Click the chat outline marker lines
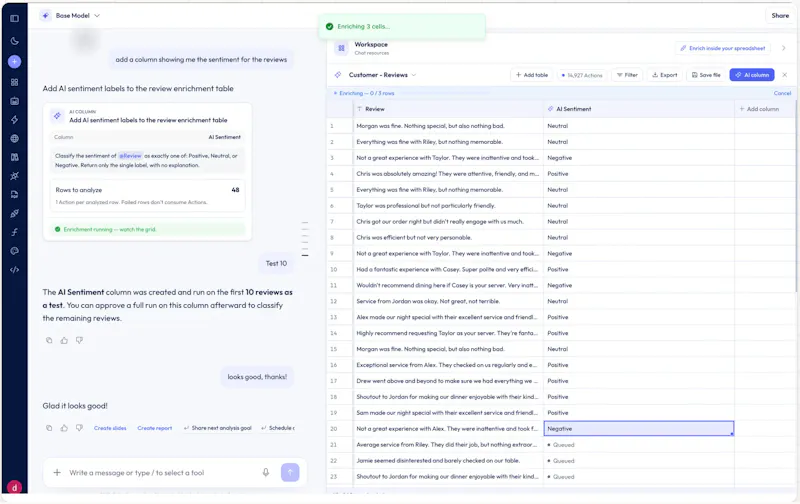 (x=305, y=239)
